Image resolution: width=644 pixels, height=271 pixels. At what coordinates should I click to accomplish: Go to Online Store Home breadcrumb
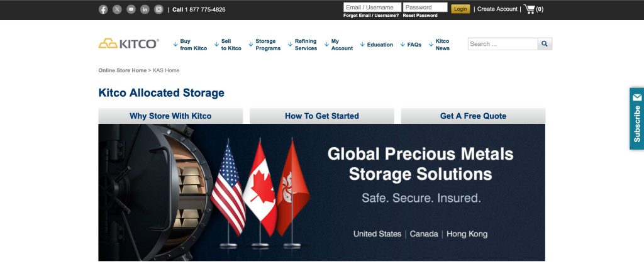123,70
